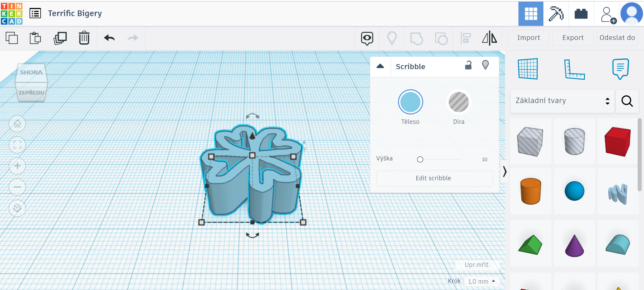
Task: Delete the selected scribble shape
Action: tap(84, 38)
